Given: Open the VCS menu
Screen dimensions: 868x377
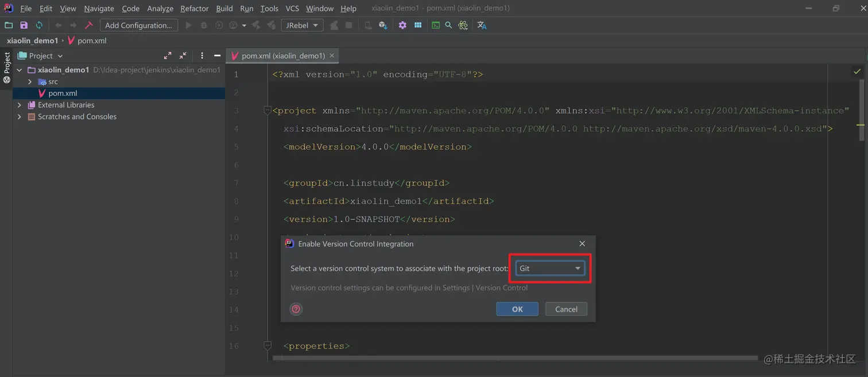Looking at the screenshot, I should pos(292,8).
